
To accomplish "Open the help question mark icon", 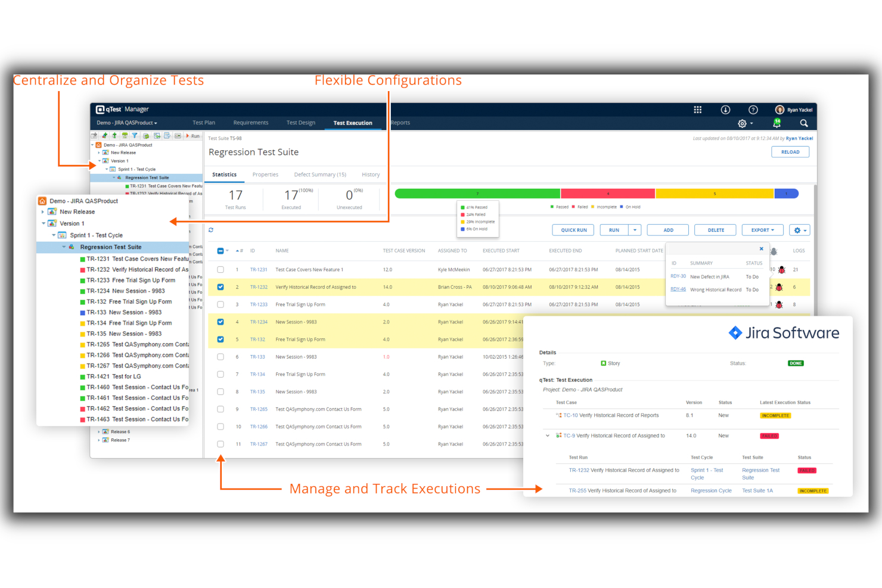I will click(x=753, y=110).
